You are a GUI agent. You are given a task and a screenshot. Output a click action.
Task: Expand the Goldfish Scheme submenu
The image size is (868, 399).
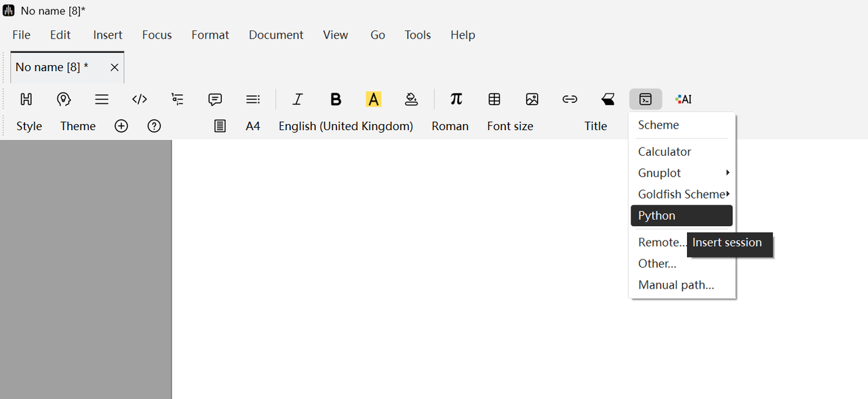[682, 194]
